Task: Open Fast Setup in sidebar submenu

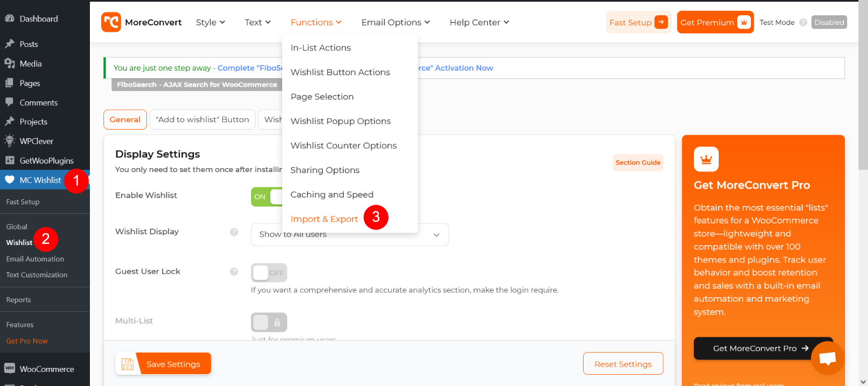Action: pos(23,201)
